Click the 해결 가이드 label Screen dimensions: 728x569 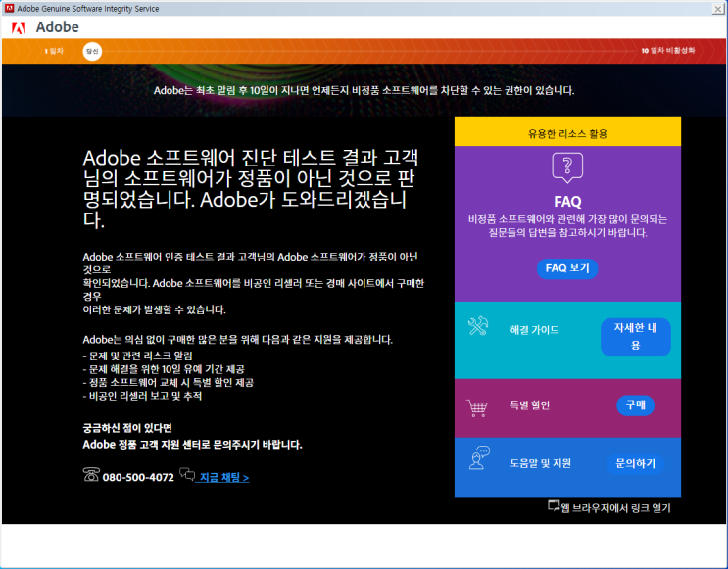click(x=534, y=330)
